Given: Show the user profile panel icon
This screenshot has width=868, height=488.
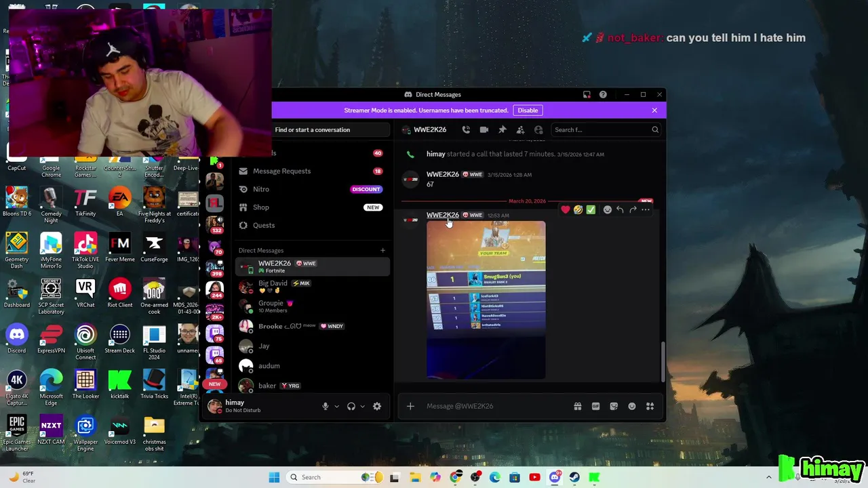Looking at the screenshot, I should pyautogui.click(x=538, y=129).
